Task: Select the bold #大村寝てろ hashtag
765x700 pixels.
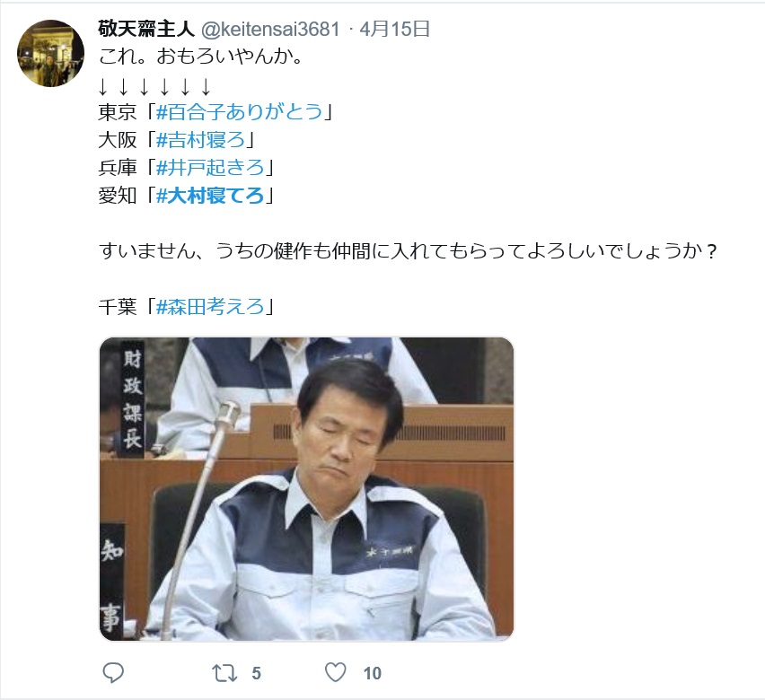Action: (x=210, y=196)
